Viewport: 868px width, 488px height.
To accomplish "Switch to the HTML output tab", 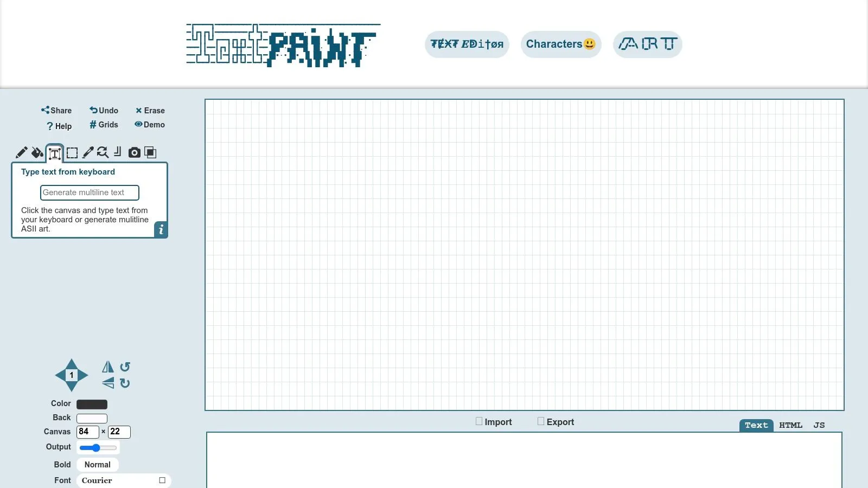I will (x=790, y=425).
